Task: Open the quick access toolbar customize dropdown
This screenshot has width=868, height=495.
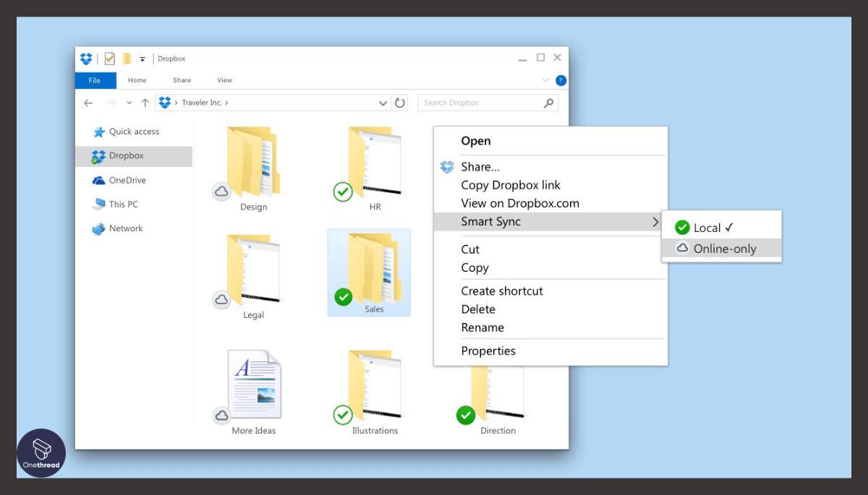Action: [142, 59]
